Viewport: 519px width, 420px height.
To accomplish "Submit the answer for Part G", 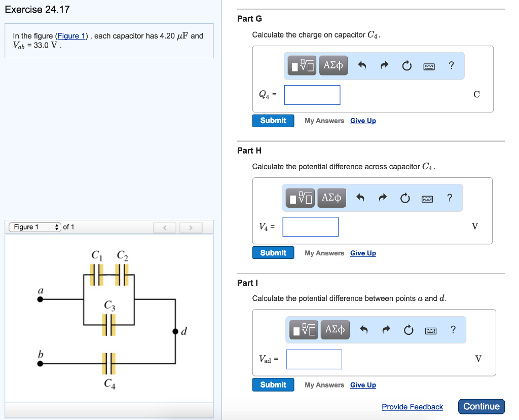I will pos(273,121).
